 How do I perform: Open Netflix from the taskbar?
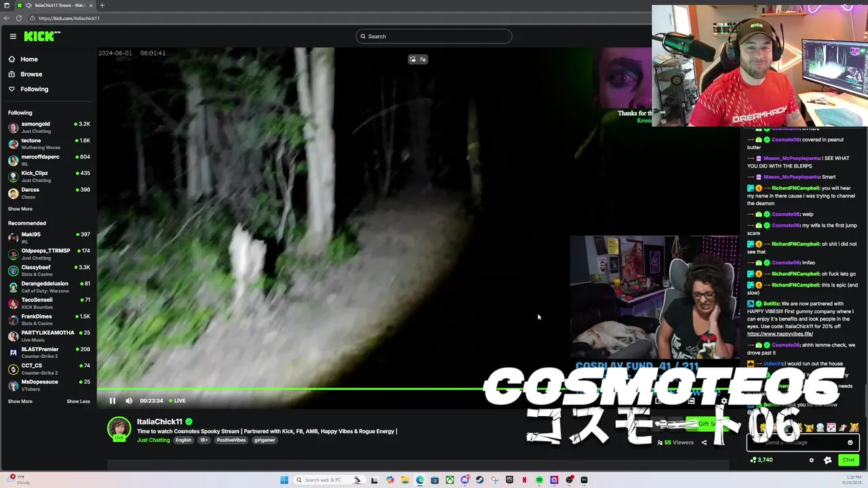tap(524, 480)
